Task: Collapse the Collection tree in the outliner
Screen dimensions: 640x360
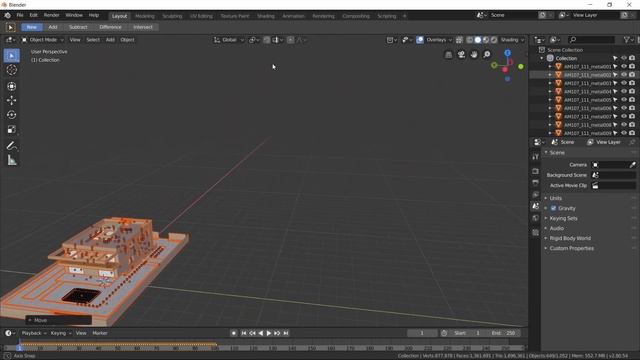Action: point(542,58)
